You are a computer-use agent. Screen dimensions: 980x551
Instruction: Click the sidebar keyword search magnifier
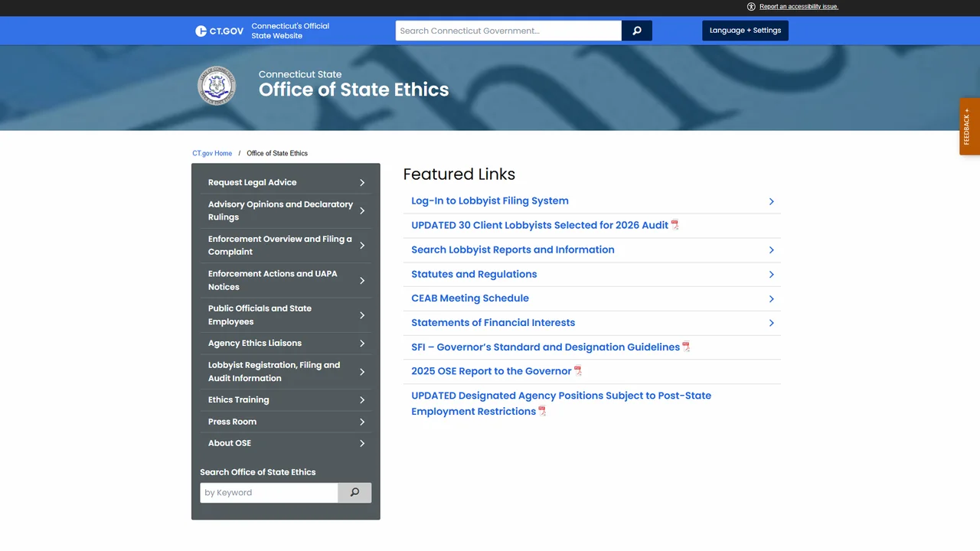coord(354,493)
